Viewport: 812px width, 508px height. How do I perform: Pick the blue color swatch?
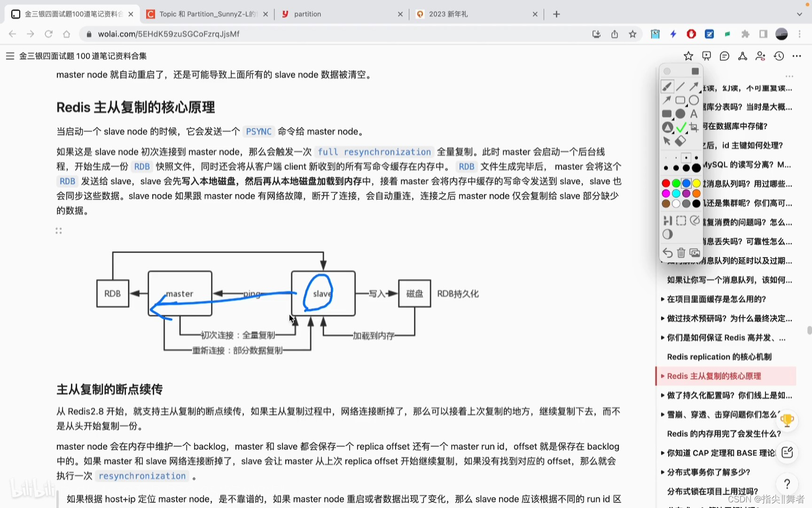point(686,183)
